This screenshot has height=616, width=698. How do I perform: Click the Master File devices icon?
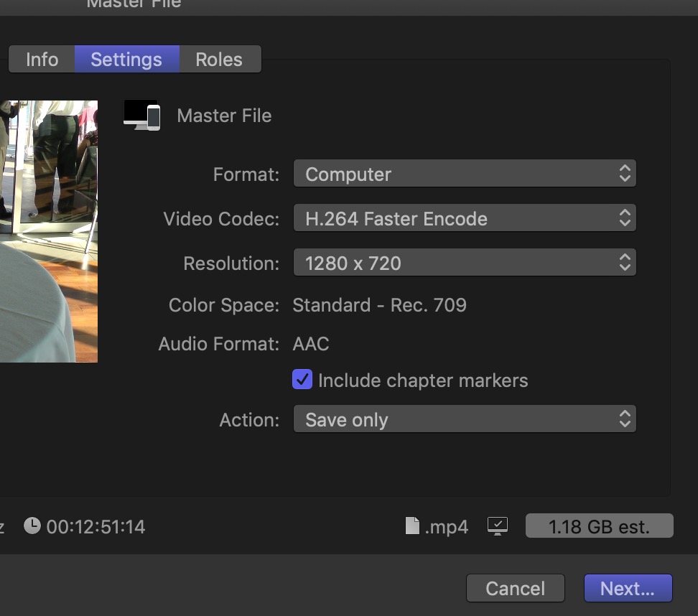click(142, 115)
